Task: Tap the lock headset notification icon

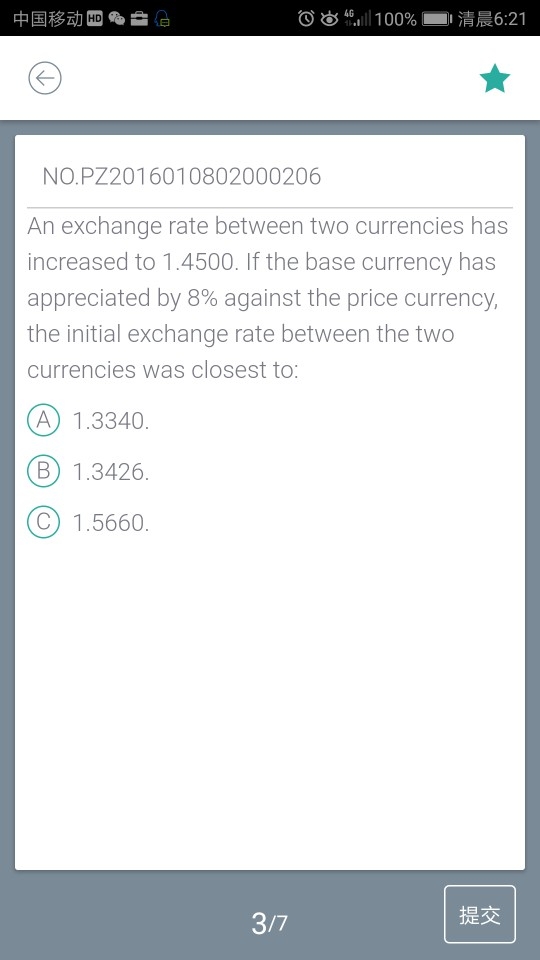Action: coord(163,19)
